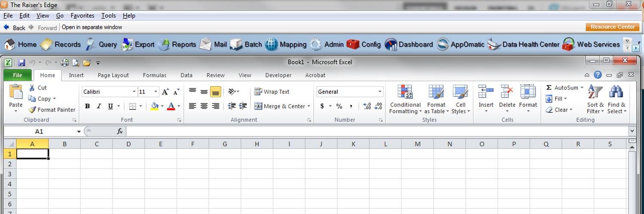The width and height of the screenshot is (644, 214).
Task: Click the Back navigation button
Action: point(14,27)
